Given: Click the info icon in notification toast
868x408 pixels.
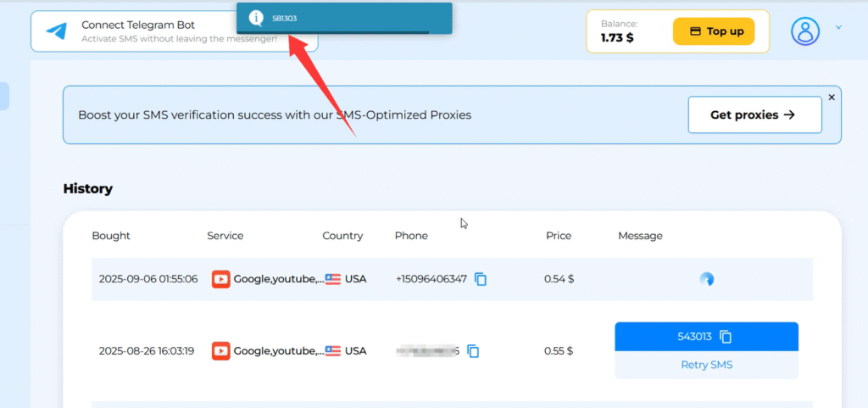Looking at the screenshot, I should pyautogui.click(x=255, y=18).
